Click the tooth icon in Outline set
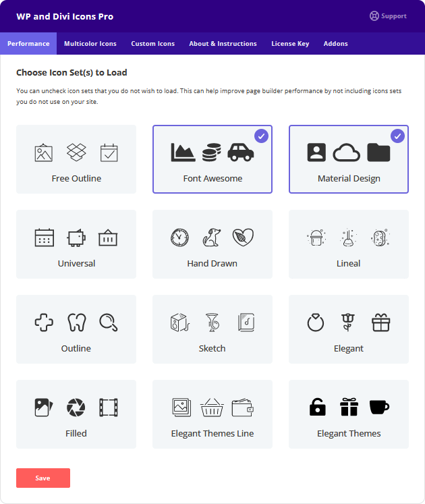The image size is (425, 504). point(76,323)
